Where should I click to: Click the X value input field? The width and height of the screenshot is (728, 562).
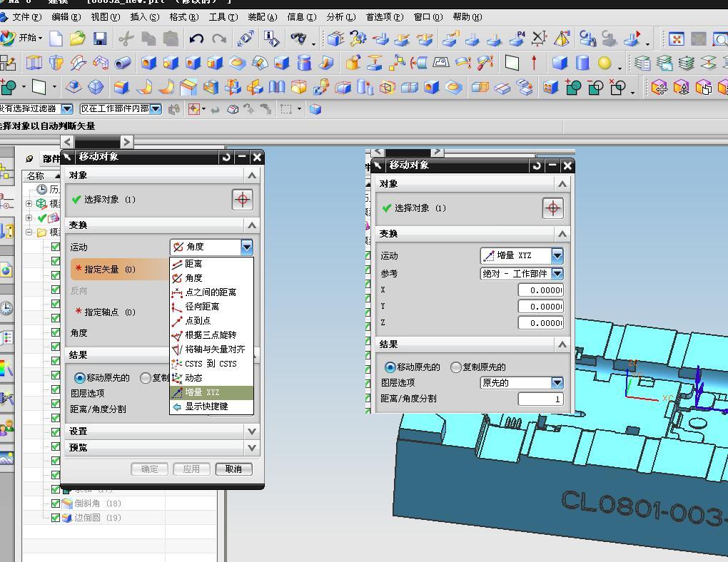click(x=541, y=290)
